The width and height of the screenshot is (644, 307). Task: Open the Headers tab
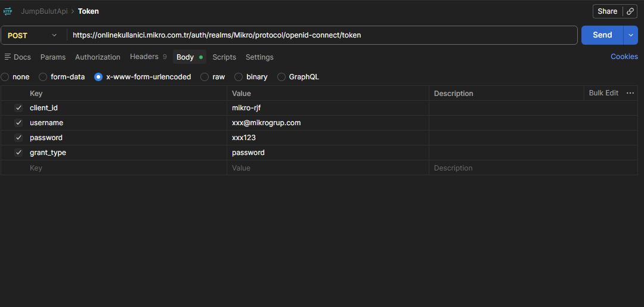click(x=148, y=57)
